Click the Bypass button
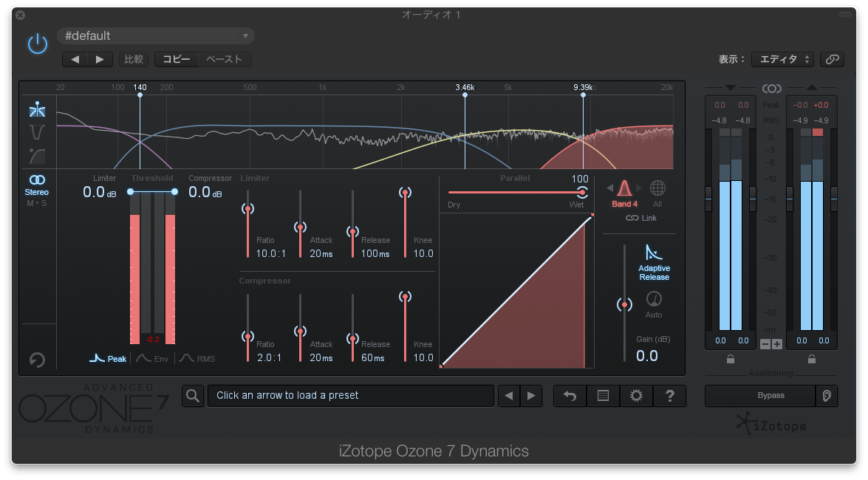Viewport: 868px width, 480px height. [x=761, y=396]
